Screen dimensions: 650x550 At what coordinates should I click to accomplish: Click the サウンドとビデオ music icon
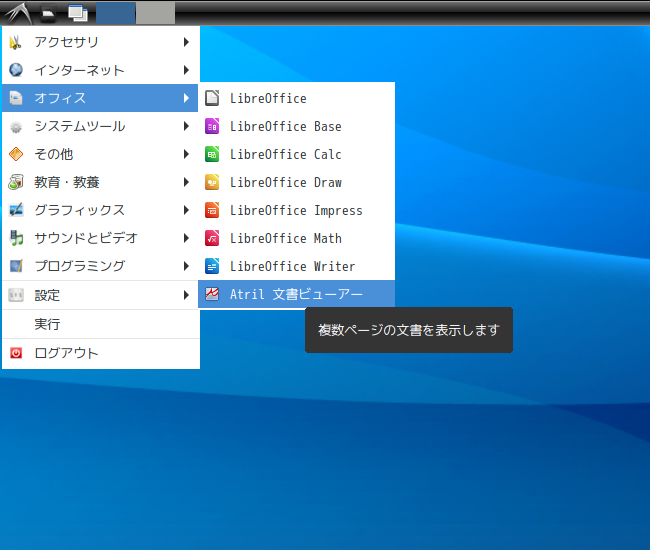(16, 238)
